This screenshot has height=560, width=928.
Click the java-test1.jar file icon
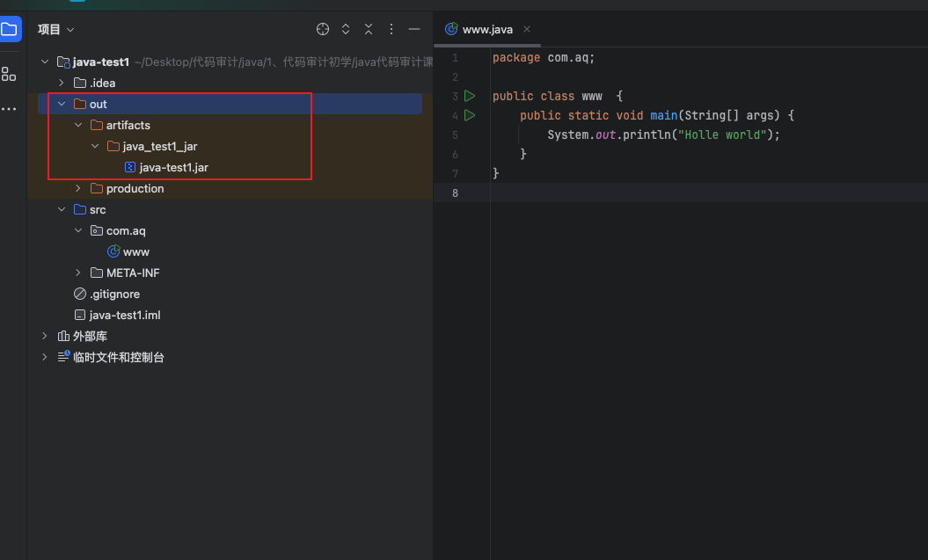pos(130,167)
